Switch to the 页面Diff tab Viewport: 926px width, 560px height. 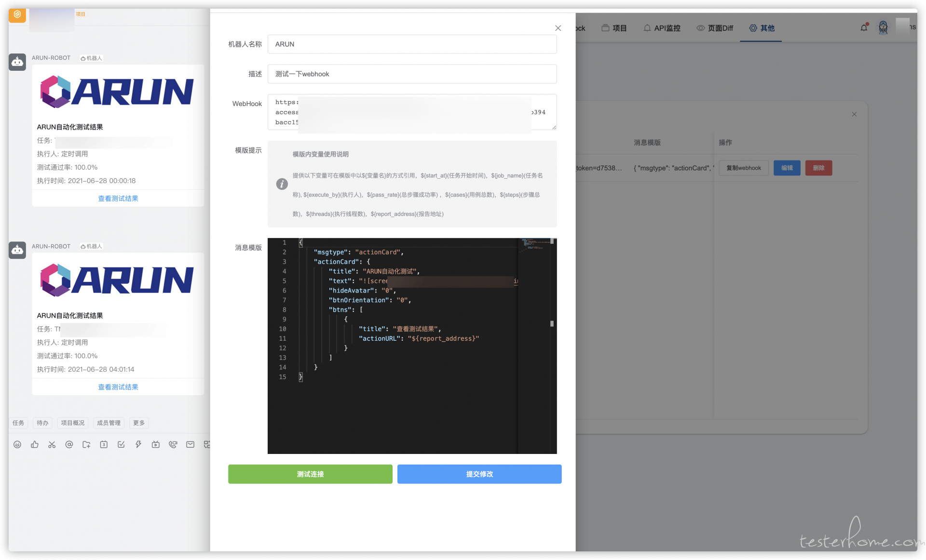click(715, 28)
